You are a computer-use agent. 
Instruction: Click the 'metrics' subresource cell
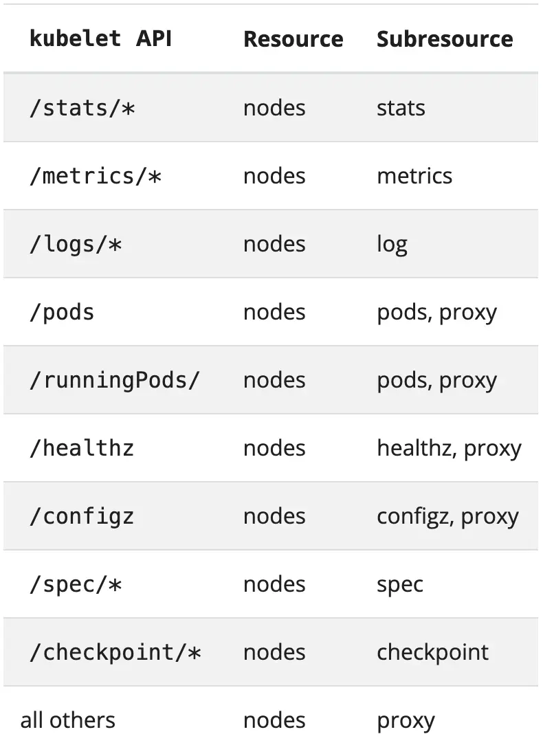(414, 176)
